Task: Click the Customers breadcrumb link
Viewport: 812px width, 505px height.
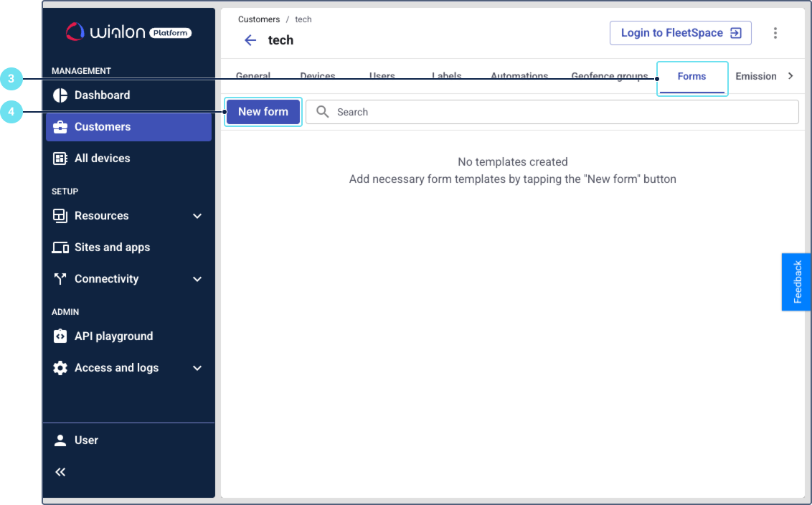Action: (x=259, y=19)
